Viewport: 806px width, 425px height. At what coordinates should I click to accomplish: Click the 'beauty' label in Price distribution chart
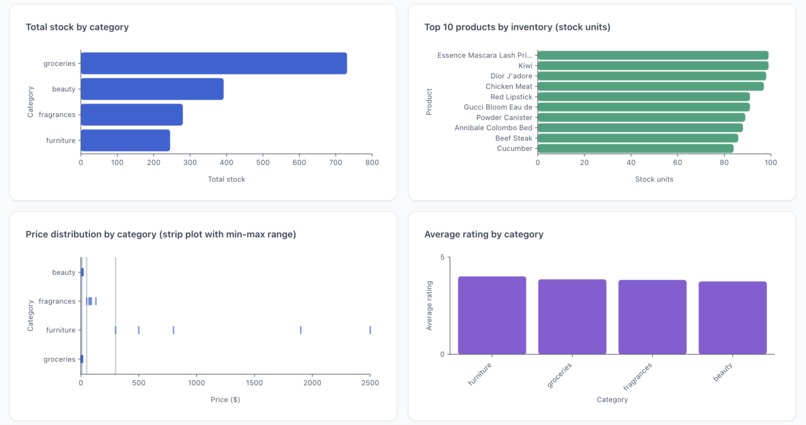coord(64,272)
